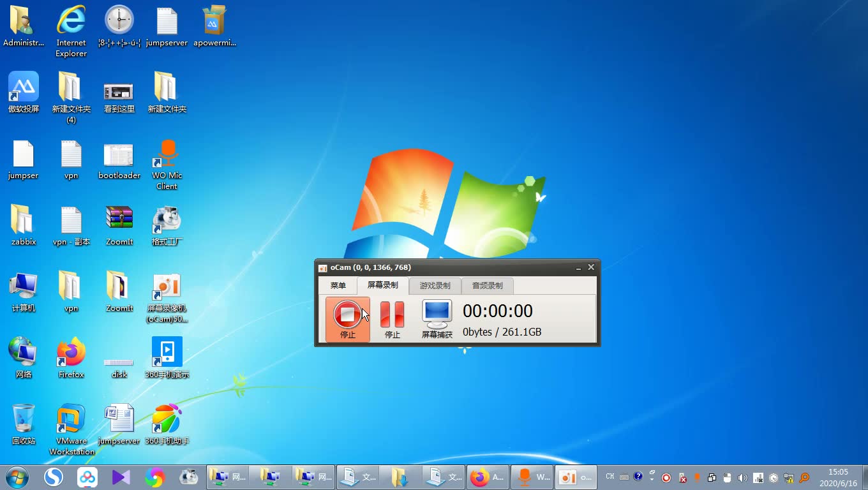This screenshot has height=490, width=868.
Task: Click the unlabeled network connection taskbar item
Action: point(271,477)
